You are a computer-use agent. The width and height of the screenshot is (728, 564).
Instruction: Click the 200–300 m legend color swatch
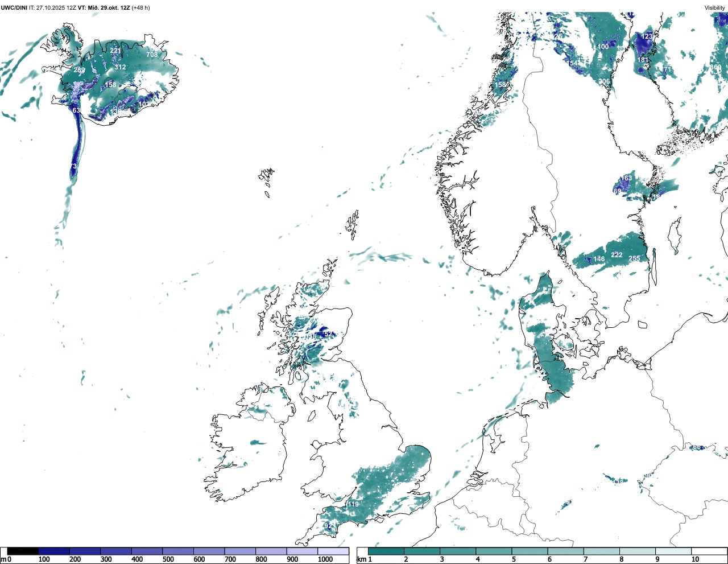(85, 551)
